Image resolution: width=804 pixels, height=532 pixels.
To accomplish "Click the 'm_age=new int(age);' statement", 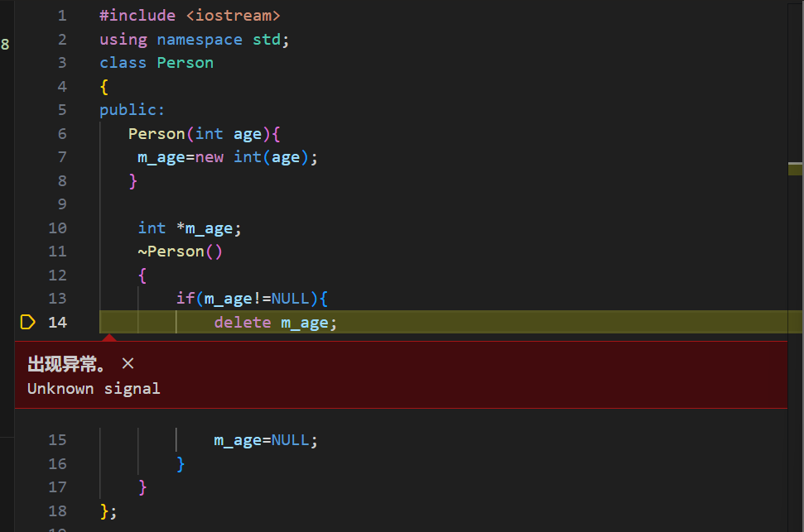I will click(x=228, y=157).
